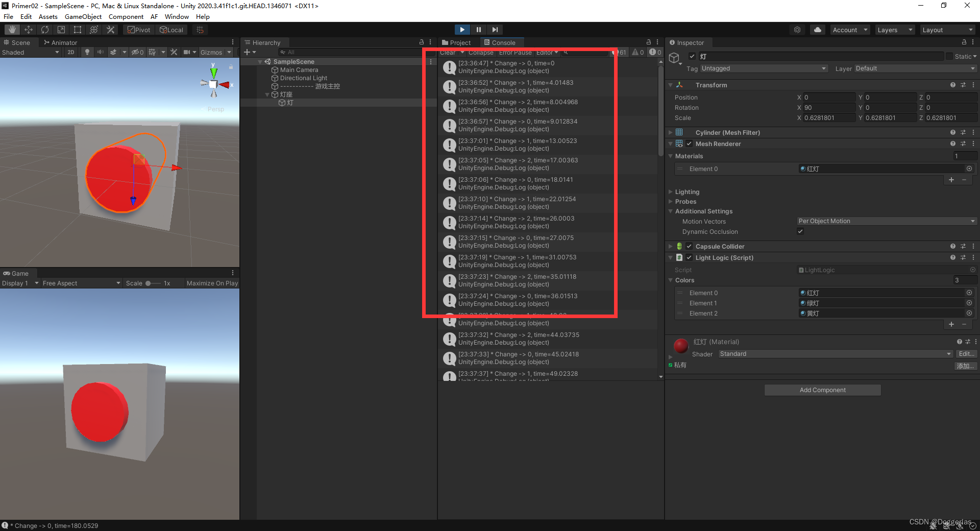
Task: Uncheck Dynamic Occlusion
Action: coord(800,231)
